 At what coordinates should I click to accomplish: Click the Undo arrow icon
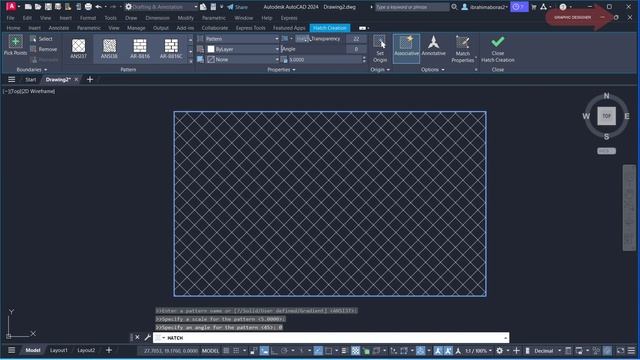98,7
